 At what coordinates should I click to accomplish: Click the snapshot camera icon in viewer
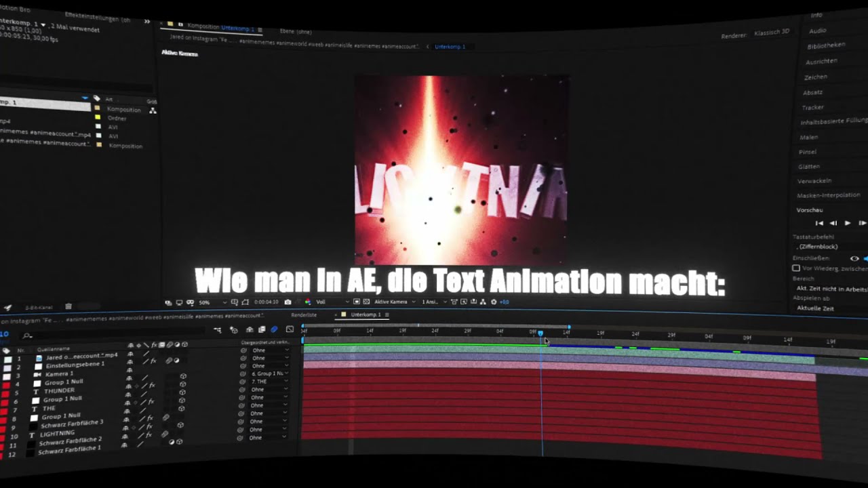click(x=288, y=302)
